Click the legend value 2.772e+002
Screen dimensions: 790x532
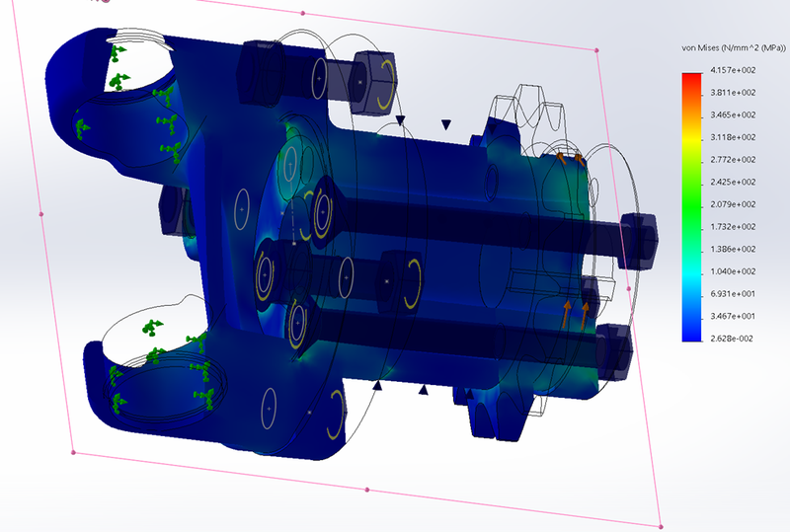click(733, 160)
